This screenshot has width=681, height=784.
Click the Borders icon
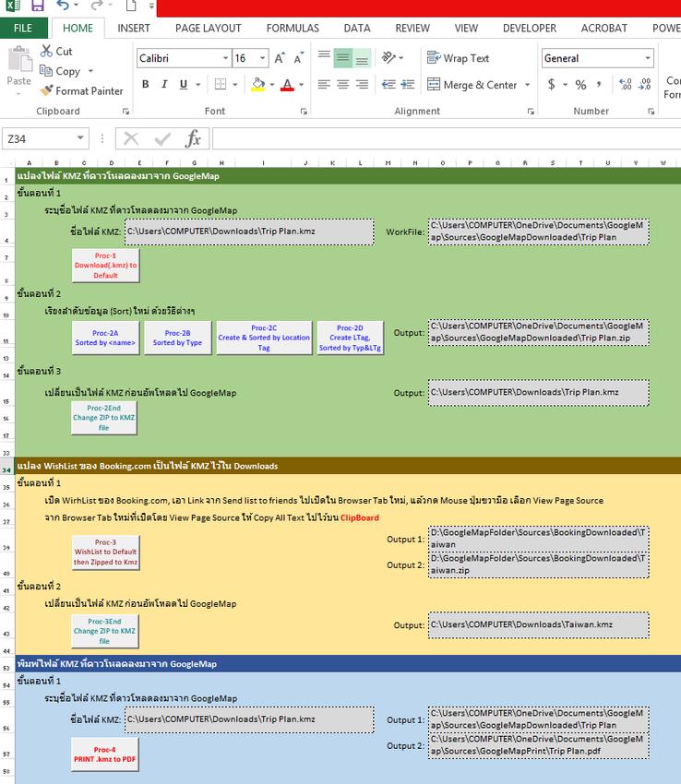221,84
